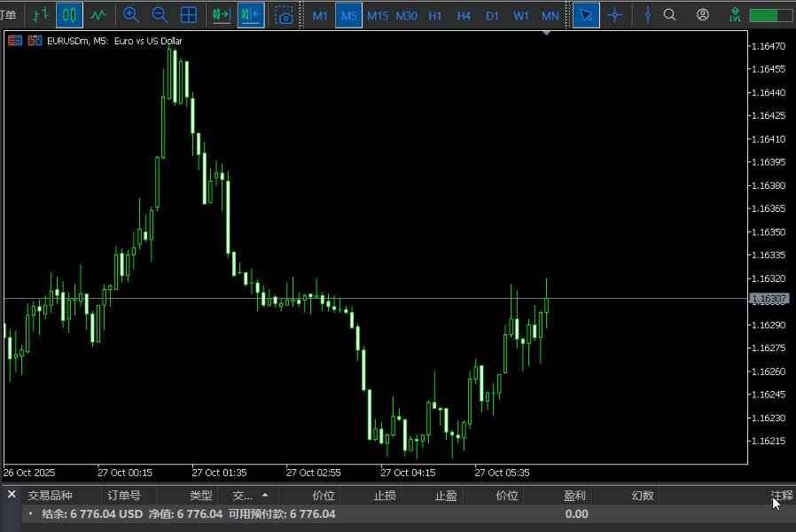Toggle candlestick chart display mode
Image resolution: width=796 pixels, height=532 pixels.
click(x=69, y=15)
